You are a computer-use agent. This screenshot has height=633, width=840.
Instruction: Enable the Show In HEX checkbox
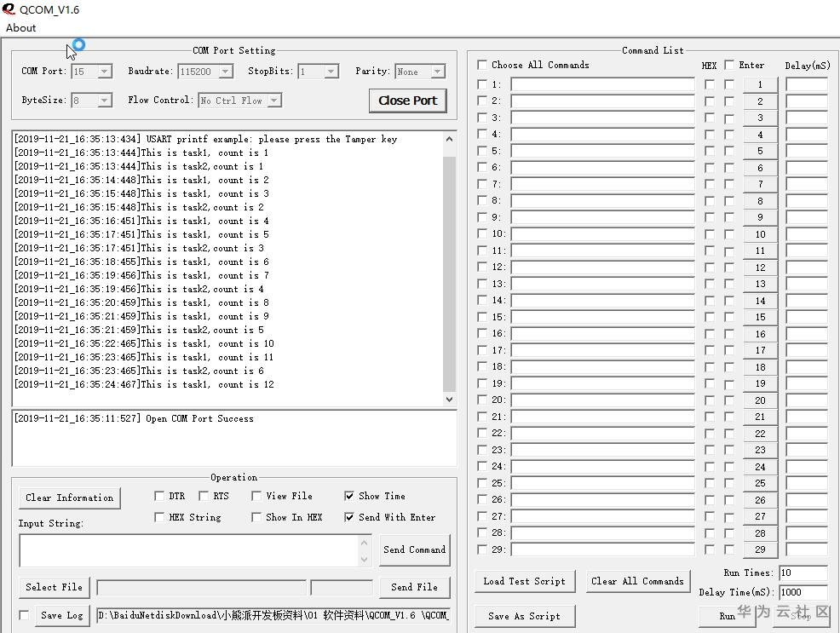256,517
